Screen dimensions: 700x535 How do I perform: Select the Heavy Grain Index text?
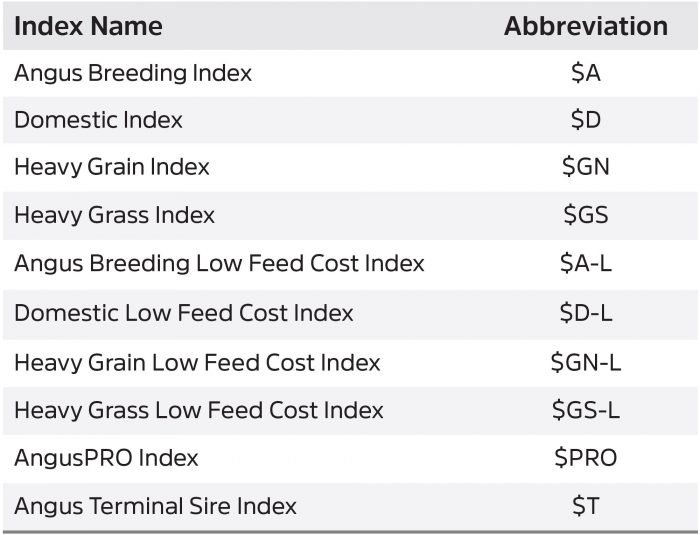point(112,167)
